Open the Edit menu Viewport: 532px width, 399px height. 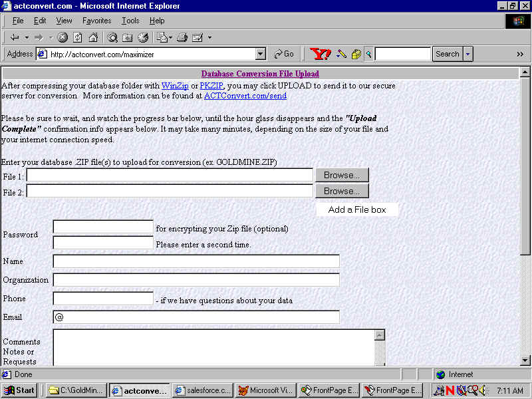[40, 21]
